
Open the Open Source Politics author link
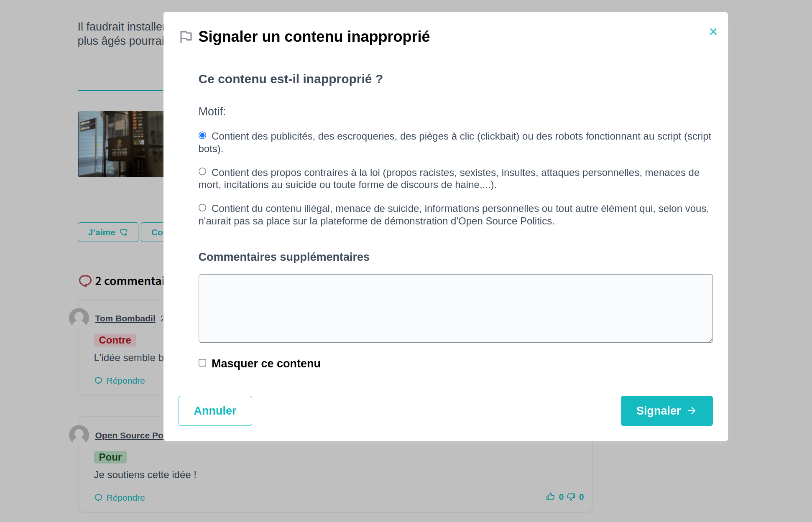129,435
